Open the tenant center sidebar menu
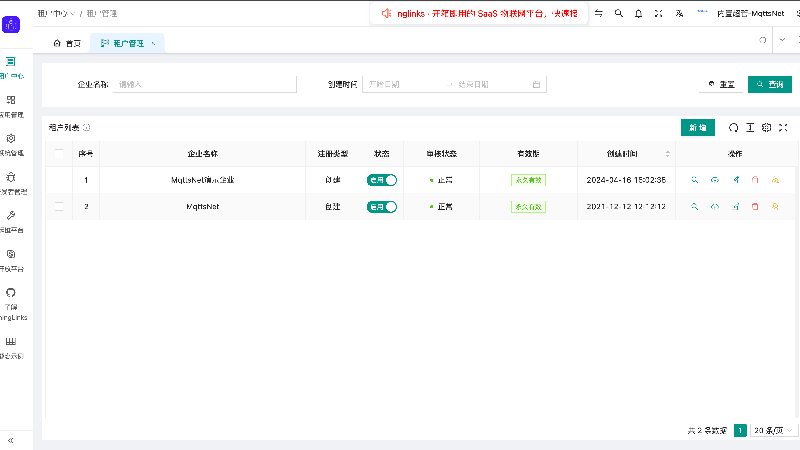Screen dimensions: 800x450 pyautogui.click(x=11, y=68)
